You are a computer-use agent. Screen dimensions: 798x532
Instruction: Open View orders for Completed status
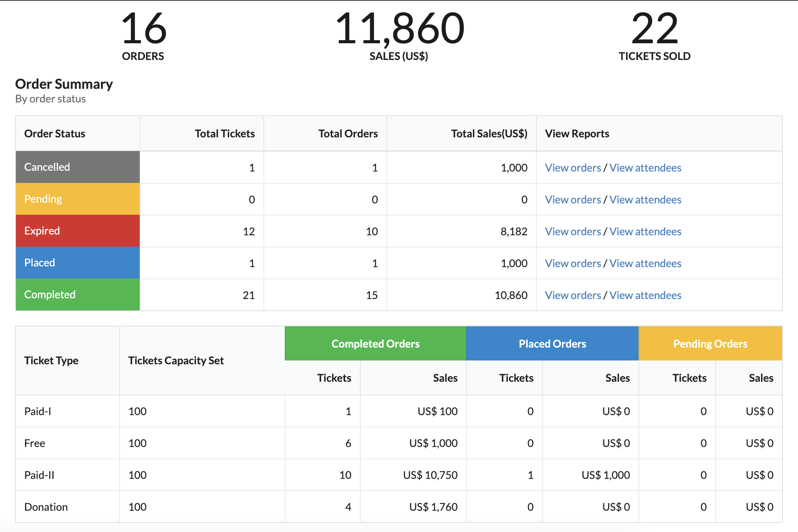(x=573, y=295)
